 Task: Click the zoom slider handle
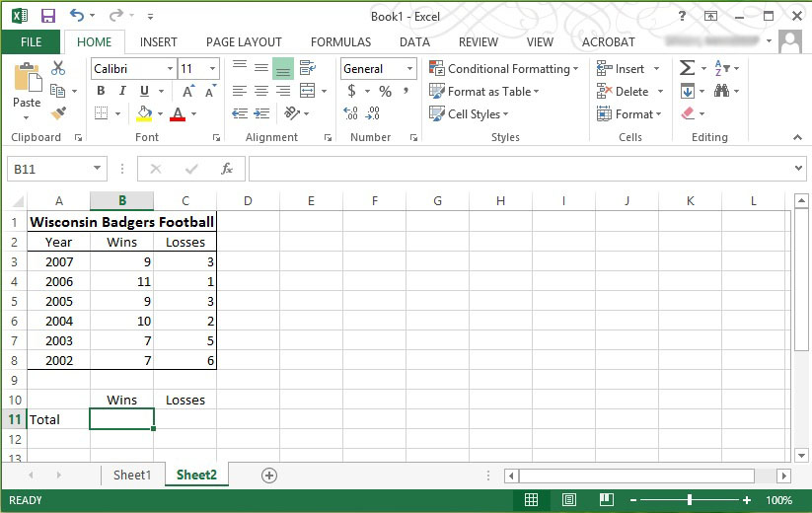coord(690,499)
